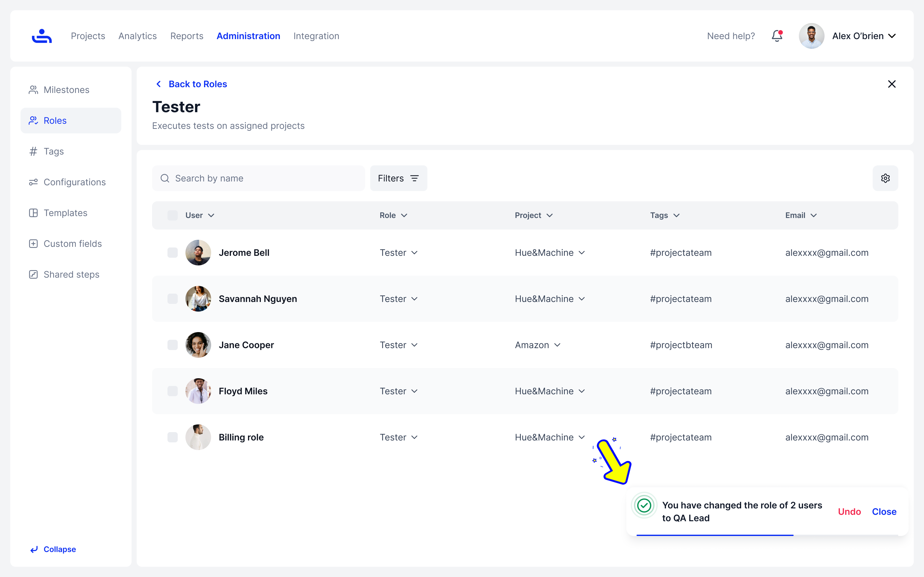The height and width of the screenshot is (577, 924).
Task: Switch to the Analytics tab
Action: tap(137, 36)
